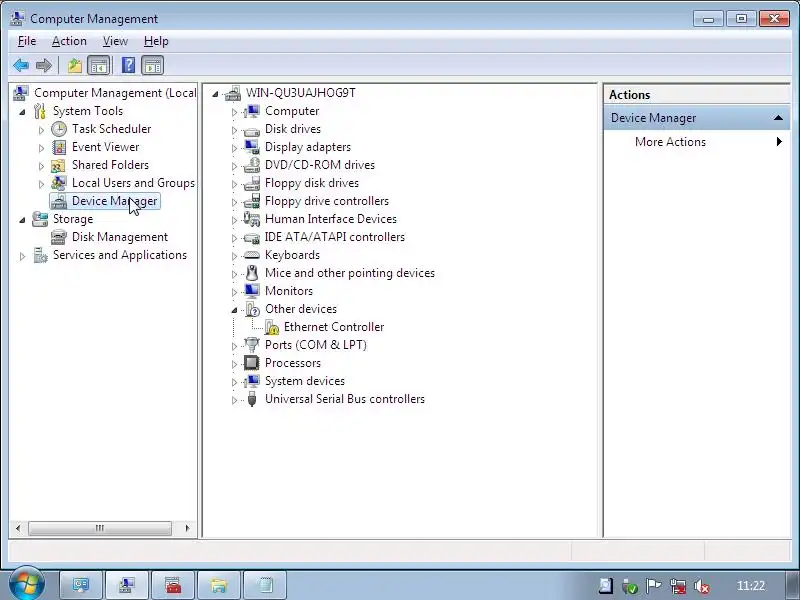Click the muted volume tray icon
800x600 pixels.
(702, 586)
